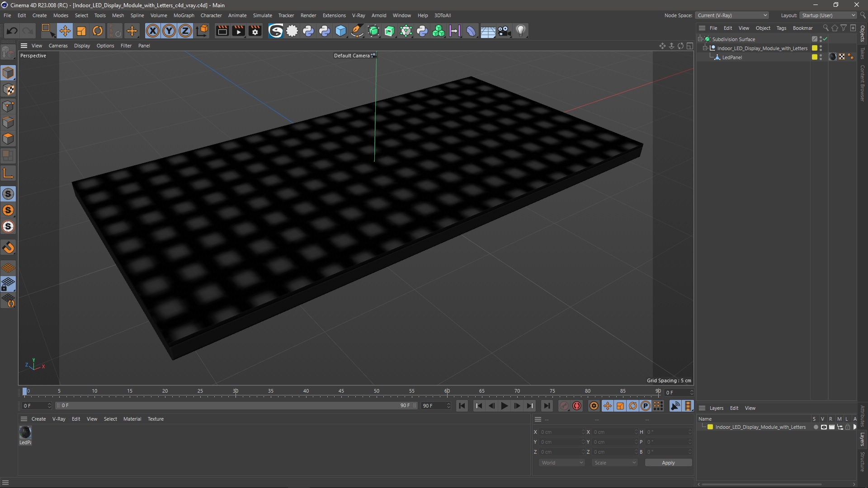This screenshot has height=488, width=868.
Task: Click the Spline Pen icon
Action: tap(357, 31)
